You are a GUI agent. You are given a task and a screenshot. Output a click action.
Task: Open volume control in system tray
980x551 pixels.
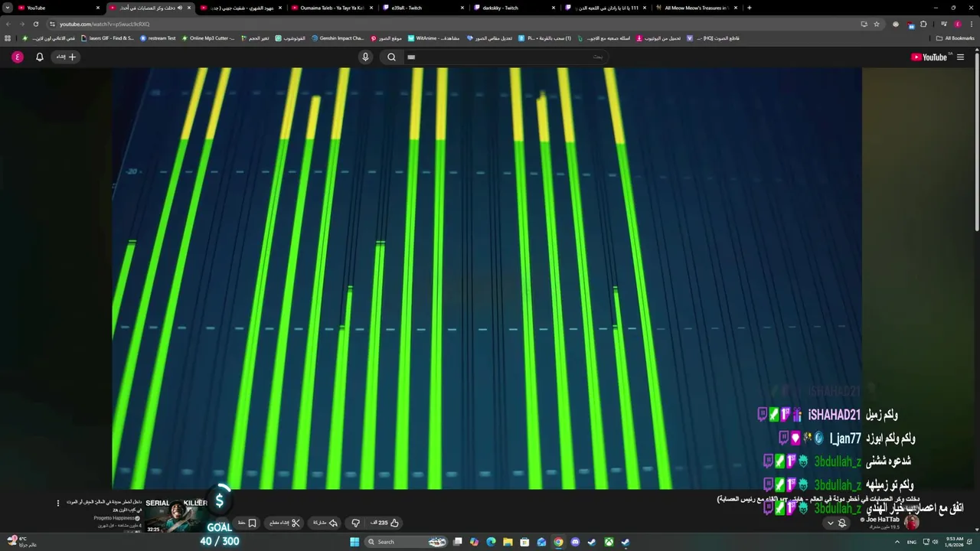pos(934,542)
